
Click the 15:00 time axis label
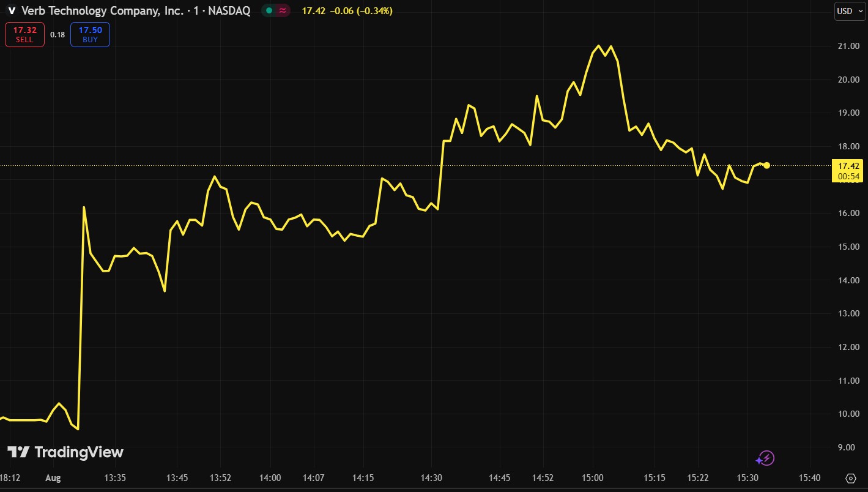pyautogui.click(x=593, y=478)
